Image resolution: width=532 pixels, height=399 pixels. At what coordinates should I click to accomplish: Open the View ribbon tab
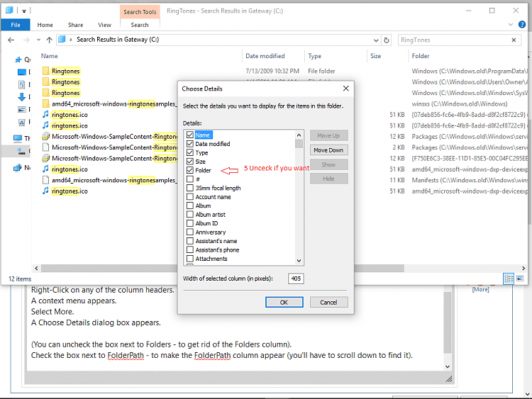click(x=104, y=25)
